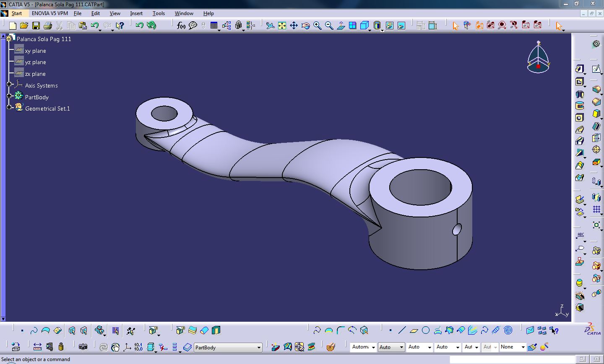Open the Formula f(x) tool

tap(181, 26)
